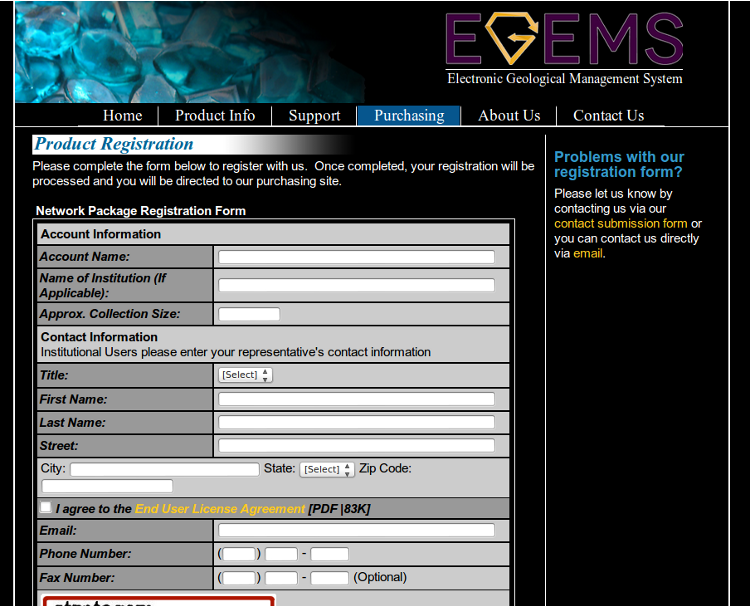Viewport: 750px width, 606px height.
Task: Click the EGEMS logo
Action: pos(564,48)
